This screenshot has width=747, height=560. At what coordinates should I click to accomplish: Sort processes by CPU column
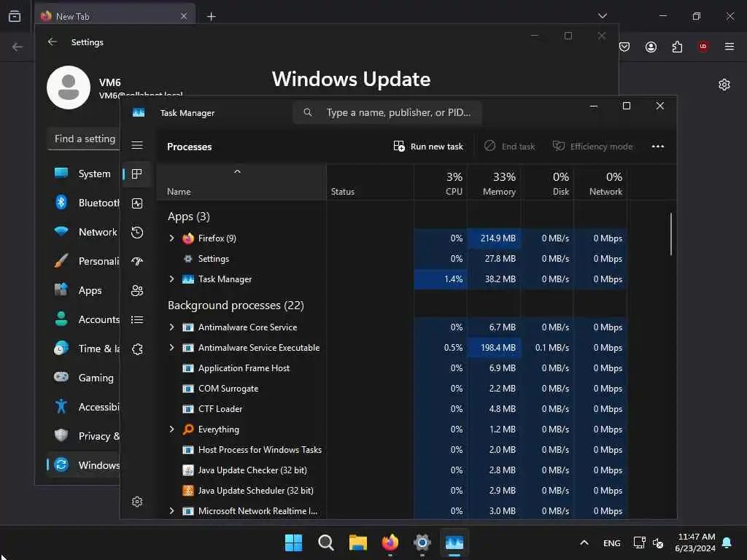tap(441, 183)
